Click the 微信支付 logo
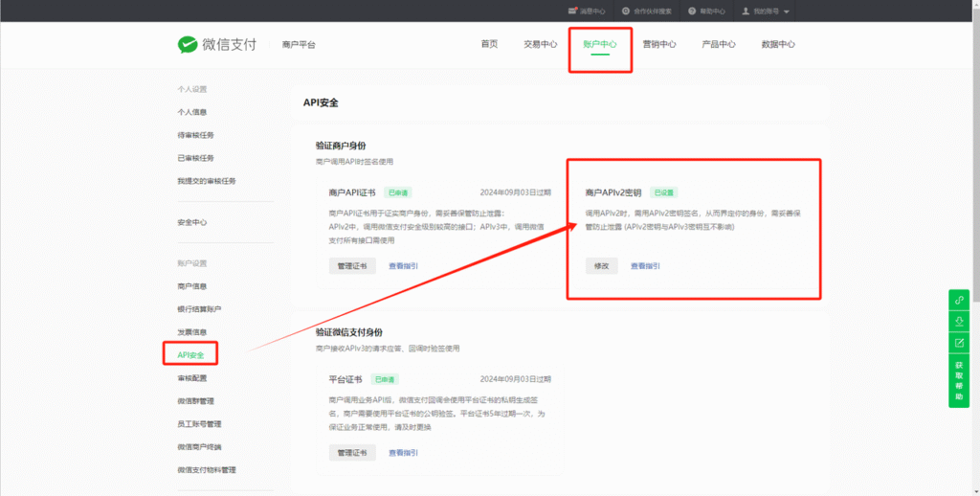Viewport: 980px width, 496px height. point(217,44)
